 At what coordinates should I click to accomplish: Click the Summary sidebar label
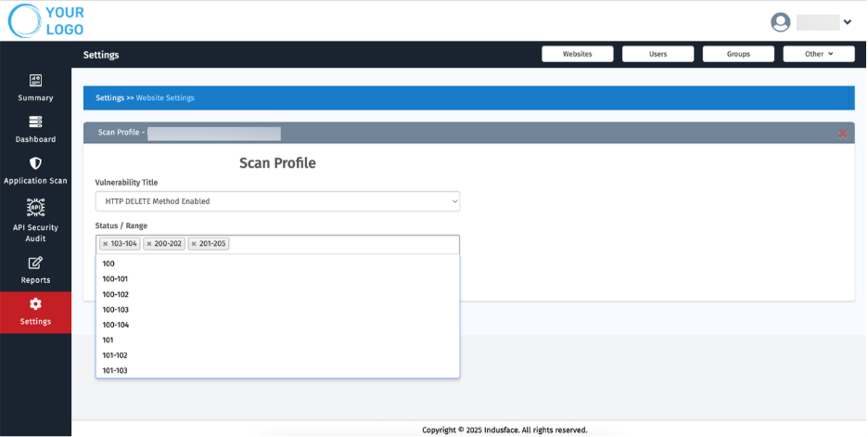coord(35,97)
